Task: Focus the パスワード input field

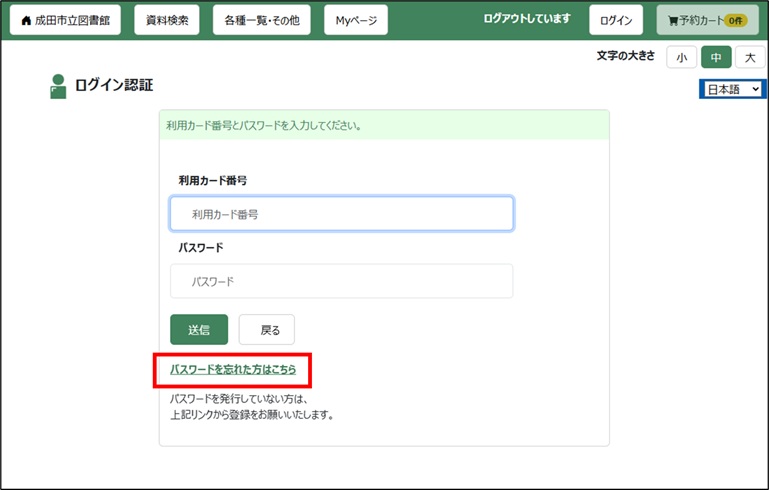Action: pos(341,282)
